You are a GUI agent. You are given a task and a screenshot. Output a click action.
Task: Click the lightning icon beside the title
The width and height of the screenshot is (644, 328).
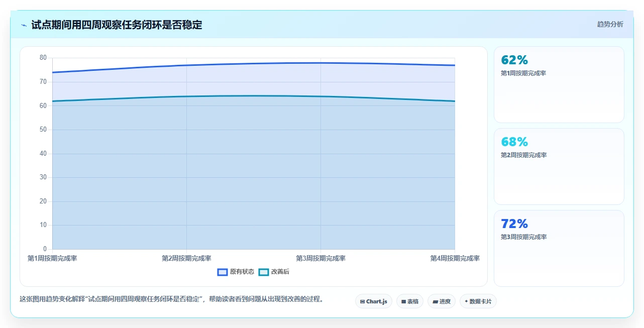[24, 25]
